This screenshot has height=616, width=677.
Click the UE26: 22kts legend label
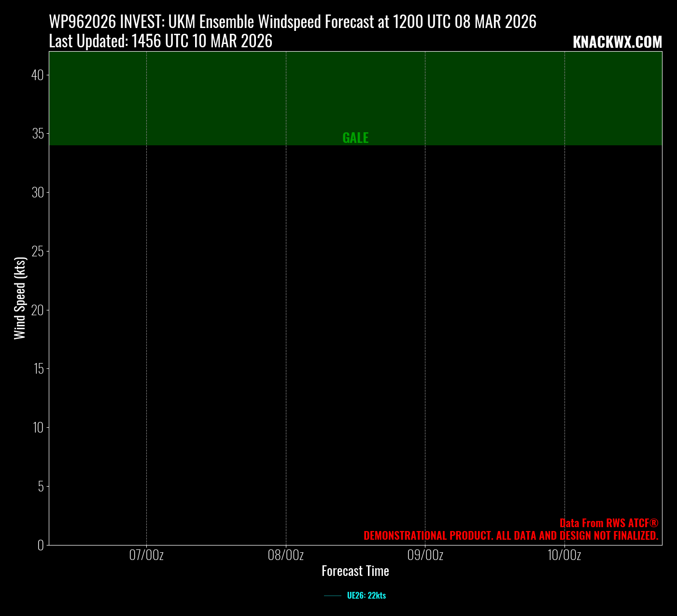(x=366, y=596)
